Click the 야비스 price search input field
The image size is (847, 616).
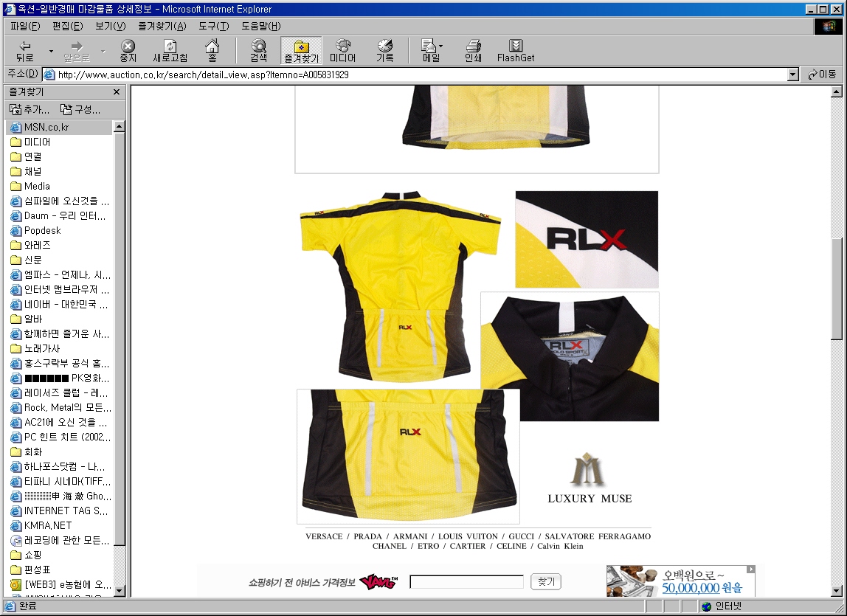[467, 581]
